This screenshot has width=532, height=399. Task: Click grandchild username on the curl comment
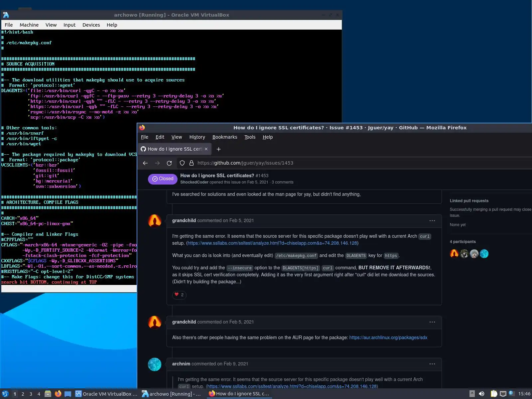tap(184, 220)
